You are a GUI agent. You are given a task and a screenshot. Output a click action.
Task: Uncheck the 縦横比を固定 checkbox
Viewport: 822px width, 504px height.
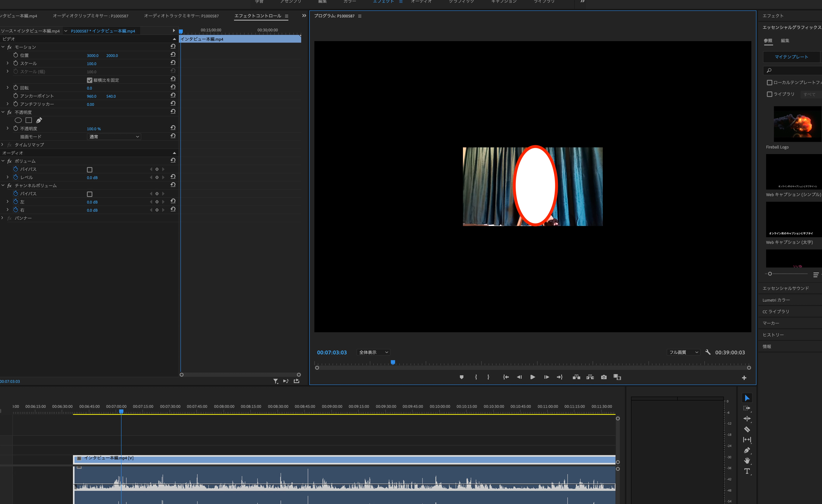(x=89, y=80)
